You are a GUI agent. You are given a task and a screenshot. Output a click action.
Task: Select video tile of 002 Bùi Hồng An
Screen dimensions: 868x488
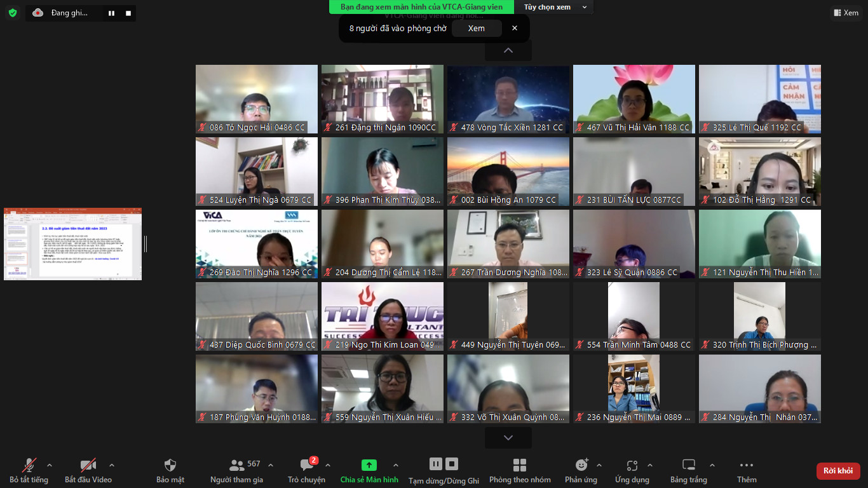point(508,172)
